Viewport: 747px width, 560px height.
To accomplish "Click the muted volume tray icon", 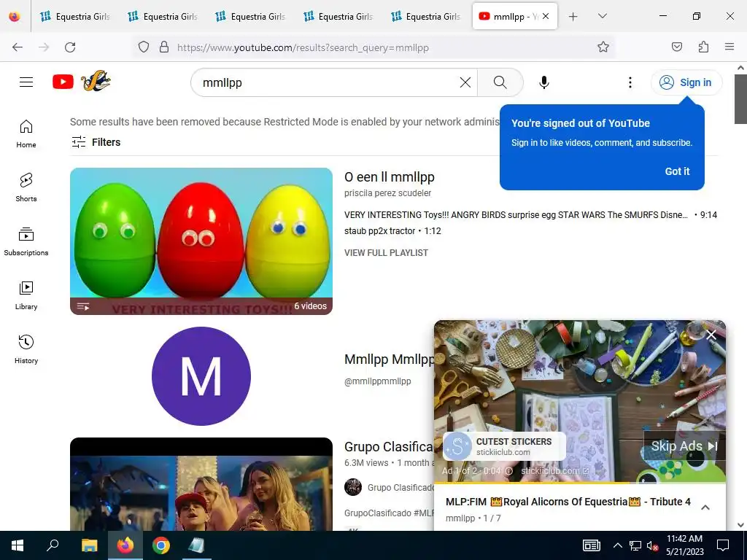I will [652, 545].
